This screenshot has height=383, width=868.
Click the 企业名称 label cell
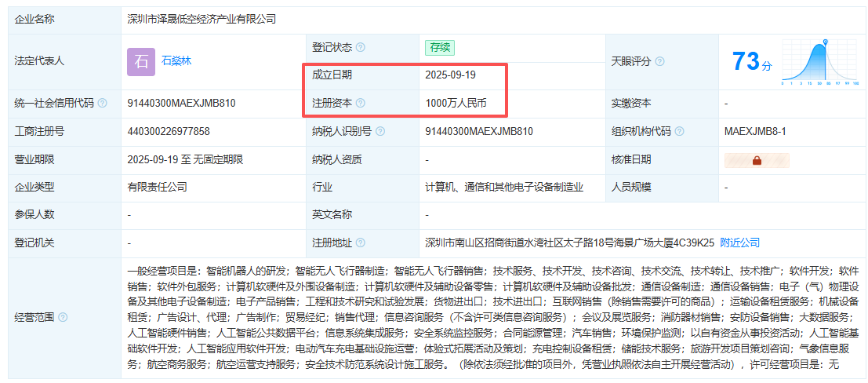point(65,20)
